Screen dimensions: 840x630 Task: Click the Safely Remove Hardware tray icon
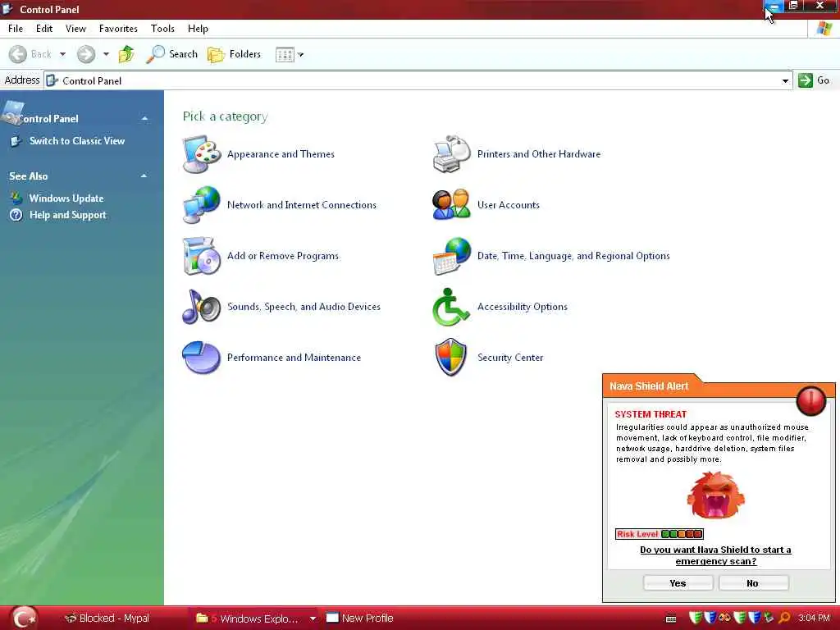point(769,618)
